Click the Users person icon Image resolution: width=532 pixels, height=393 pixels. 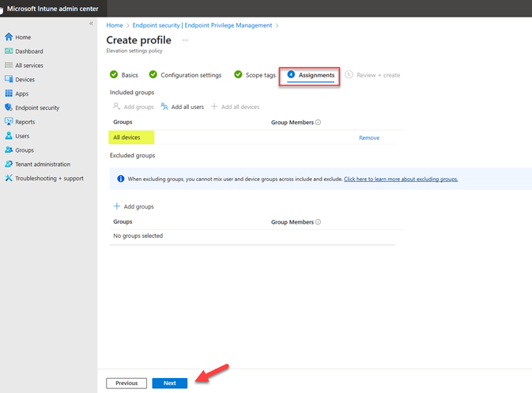pos(9,136)
